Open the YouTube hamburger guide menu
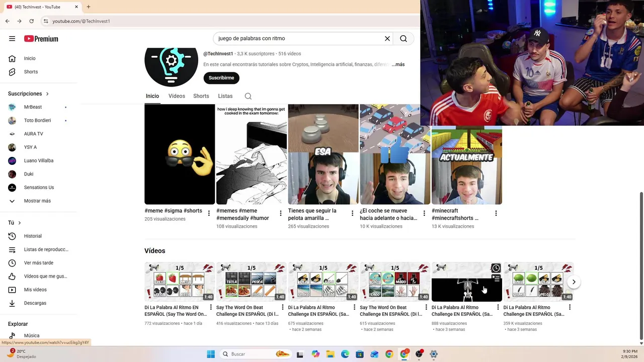The height and width of the screenshot is (362, 644). coord(12,39)
